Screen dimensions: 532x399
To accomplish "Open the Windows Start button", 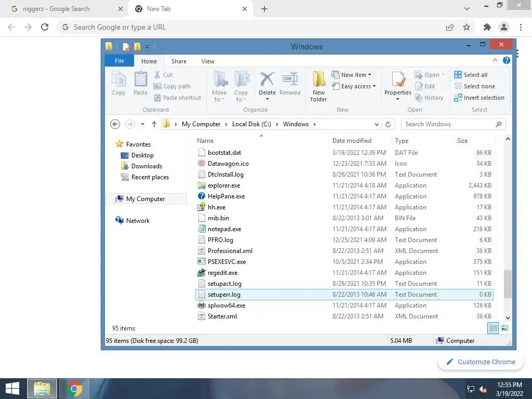I will pyautogui.click(x=12, y=389).
